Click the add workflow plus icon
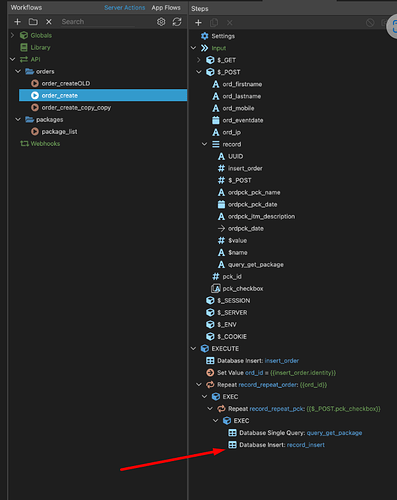This screenshot has height=500, width=397. click(x=18, y=22)
